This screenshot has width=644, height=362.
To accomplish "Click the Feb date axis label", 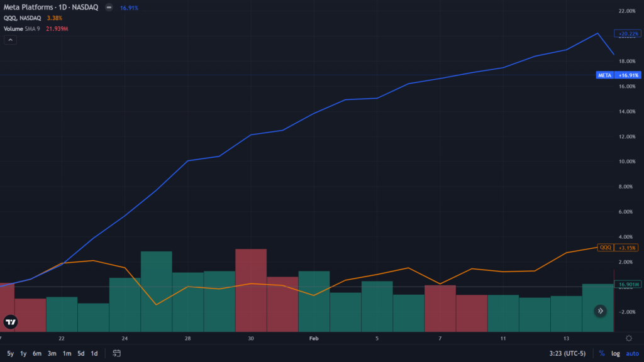I will [314, 338].
